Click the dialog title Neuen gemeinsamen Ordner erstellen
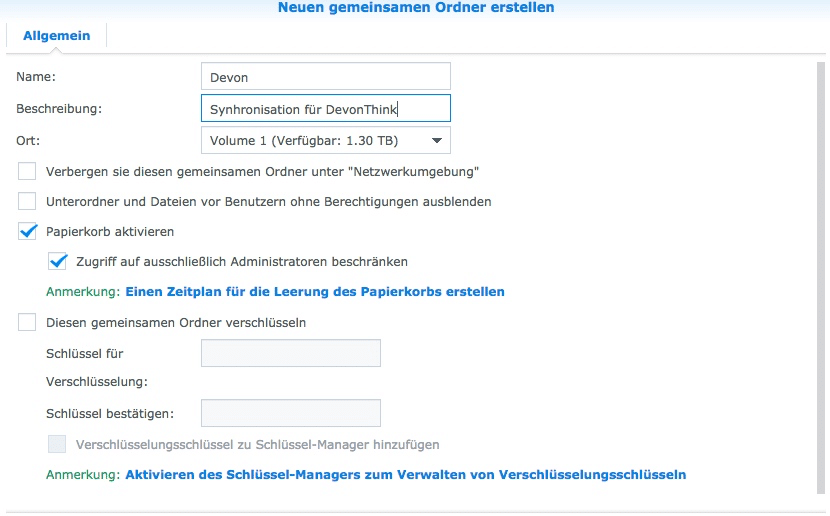The height and width of the screenshot is (516, 830). tap(415, 8)
